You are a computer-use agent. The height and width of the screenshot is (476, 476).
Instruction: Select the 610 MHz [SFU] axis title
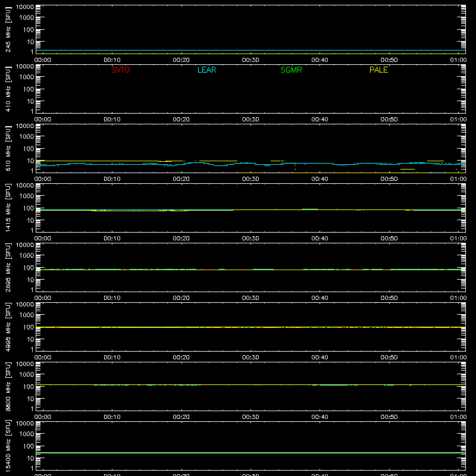8,149
